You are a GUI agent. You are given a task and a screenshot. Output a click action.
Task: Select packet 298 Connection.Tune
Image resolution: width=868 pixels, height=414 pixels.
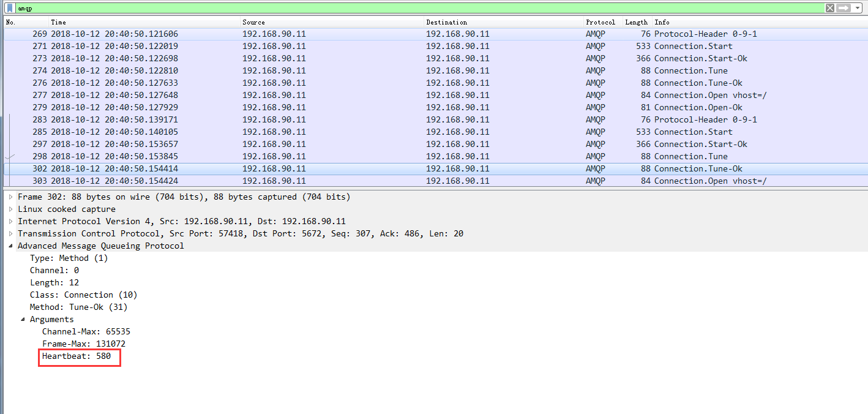pyautogui.click(x=435, y=156)
